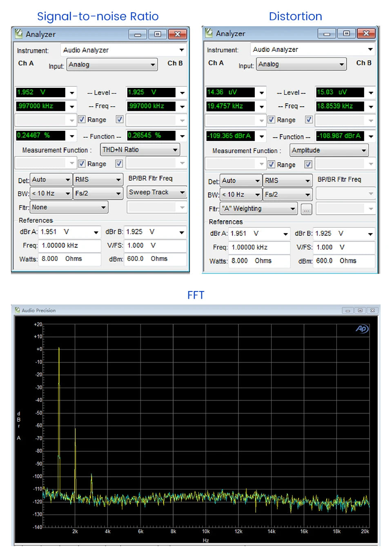This screenshot has width=392, height=553.
Task: Open the ellipsis button beside "A" Weighting filter
Action: click(306, 209)
